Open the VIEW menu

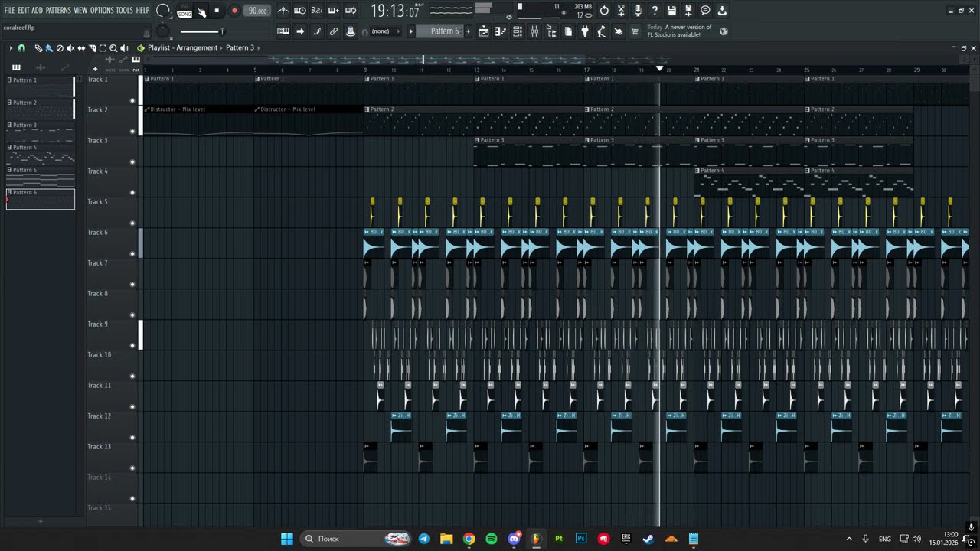(80, 11)
